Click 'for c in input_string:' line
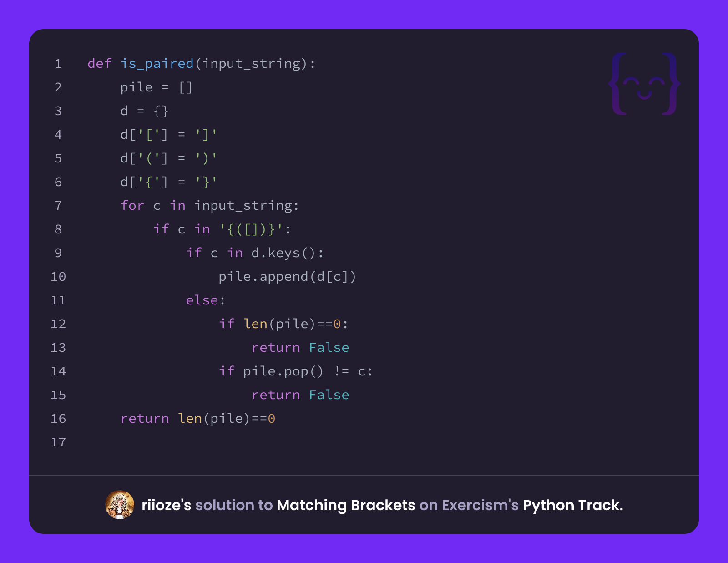Image resolution: width=728 pixels, height=563 pixels. click(210, 206)
